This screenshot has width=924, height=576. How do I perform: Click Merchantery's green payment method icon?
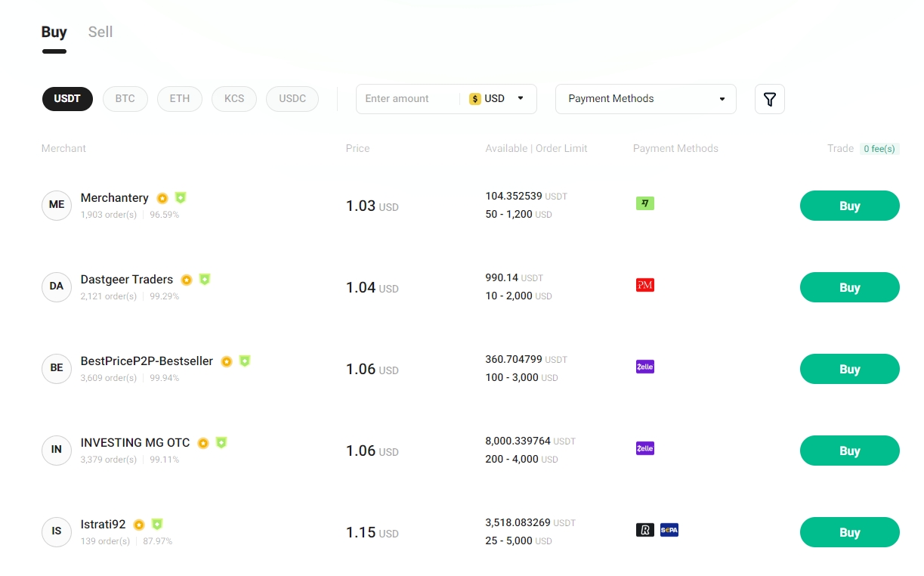click(x=644, y=203)
